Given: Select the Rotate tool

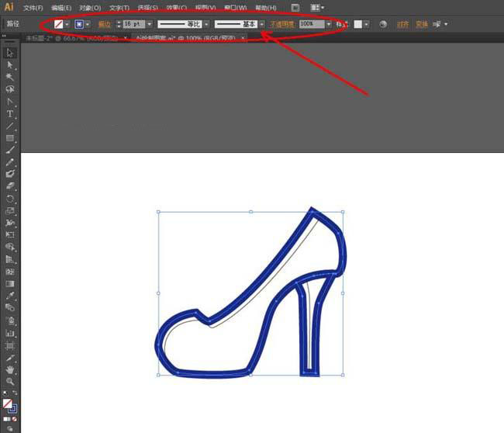Looking at the screenshot, I should tap(9, 199).
